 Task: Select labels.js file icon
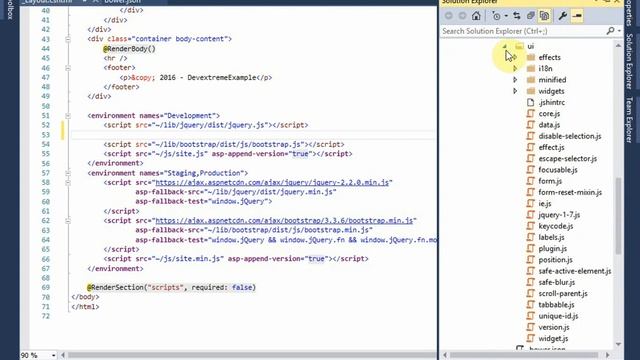(x=530, y=237)
